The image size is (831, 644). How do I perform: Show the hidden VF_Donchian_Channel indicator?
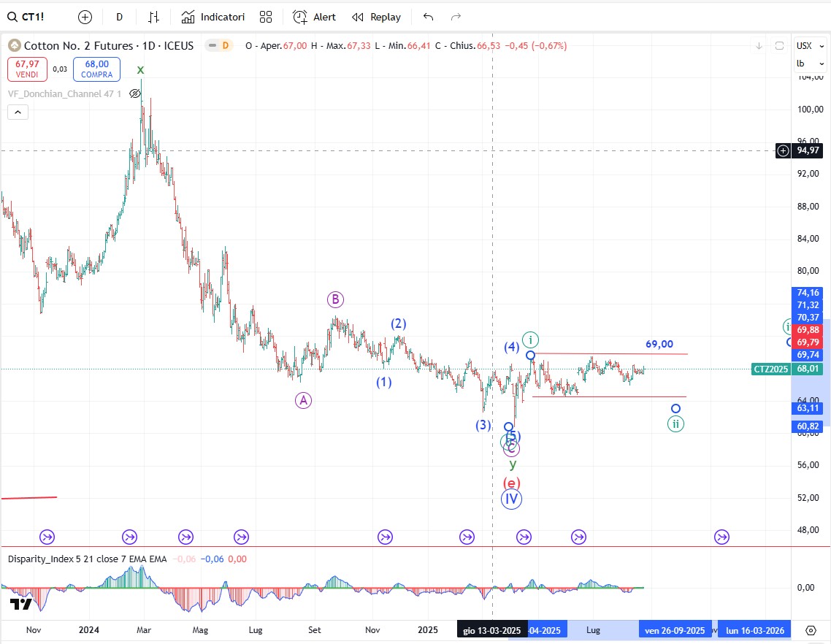coord(135,93)
